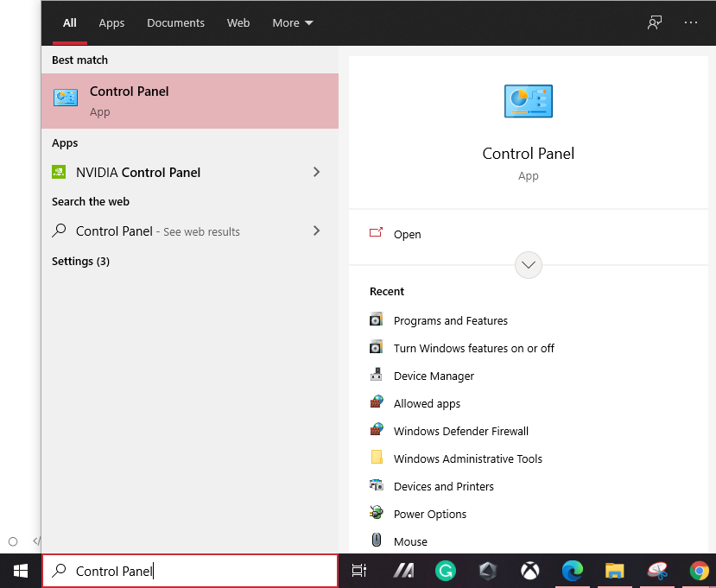Select the account icon at top right
The height and width of the screenshot is (588, 716).
[655, 22]
